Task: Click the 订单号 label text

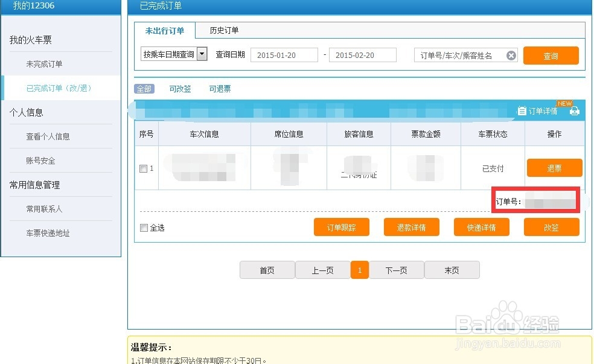Action: [508, 202]
